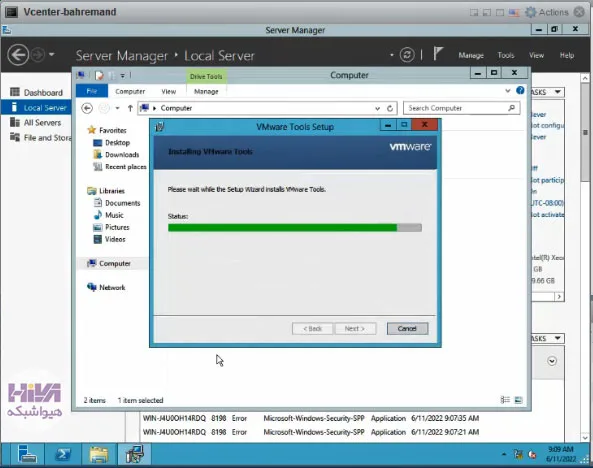
Task: Open the Tools menu in Server Manager
Action: pyautogui.click(x=506, y=55)
